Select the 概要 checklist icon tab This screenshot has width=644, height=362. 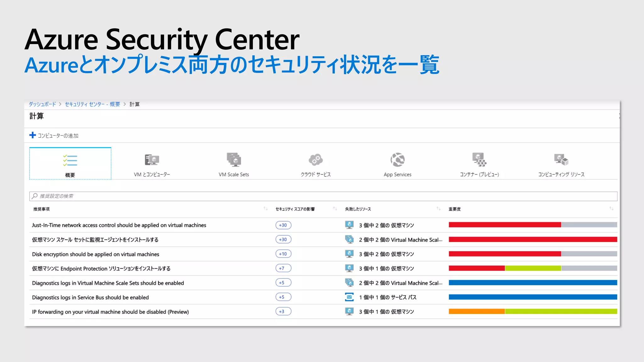pyautogui.click(x=70, y=163)
